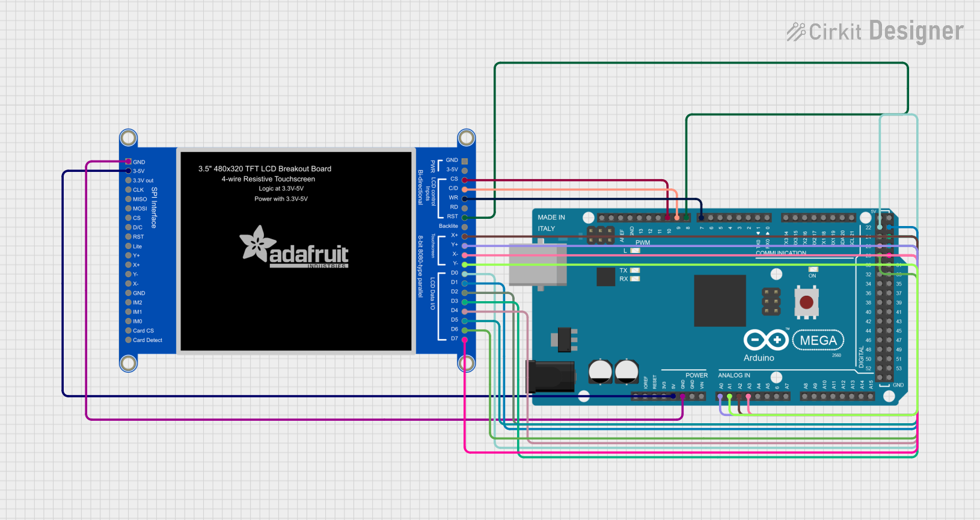Click the "3.5" 480x320 TFT LCD Breakout Board" title text
The width and height of the screenshot is (980, 520).
(265, 169)
